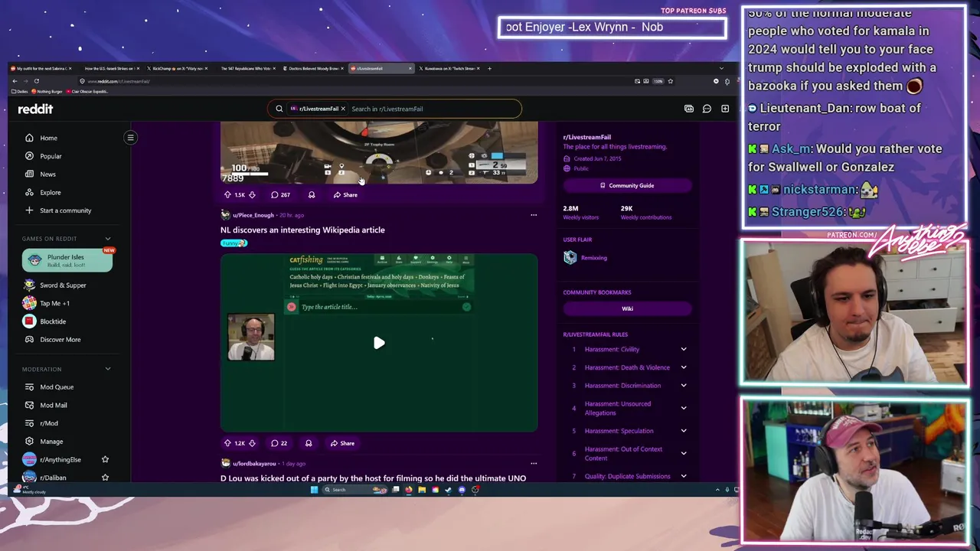Open News in sidebar
This screenshot has height=551, width=980.
click(x=47, y=174)
